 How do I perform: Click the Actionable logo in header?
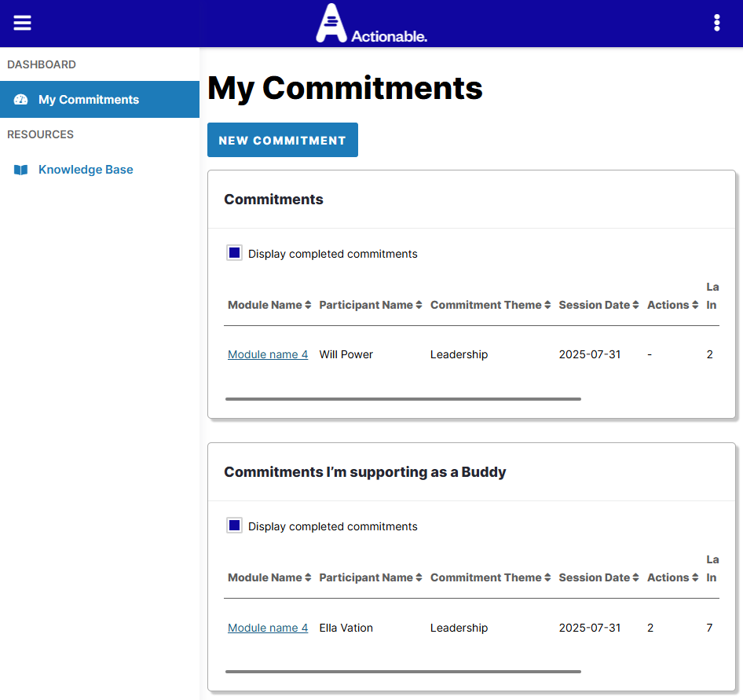[x=371, y=24]
